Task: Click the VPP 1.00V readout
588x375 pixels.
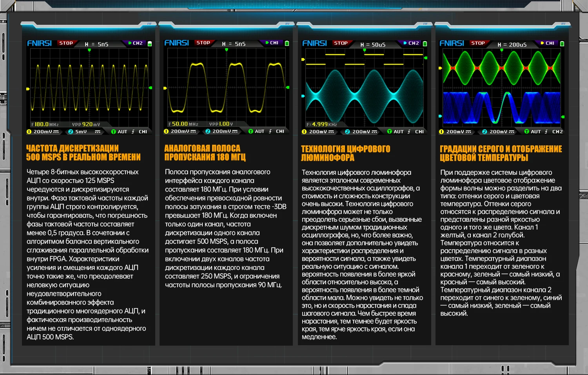Action: click(221, 124)
